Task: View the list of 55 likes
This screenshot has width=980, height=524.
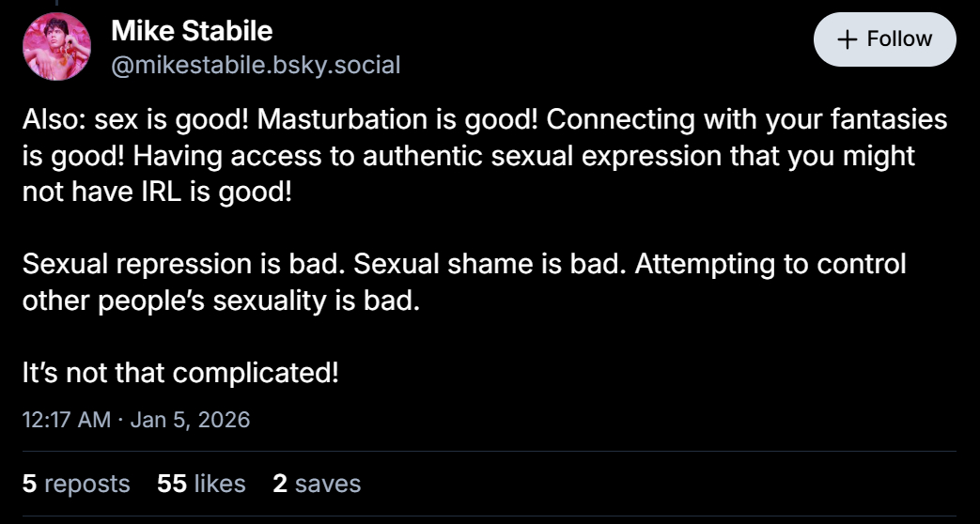Action: [201, 484]
